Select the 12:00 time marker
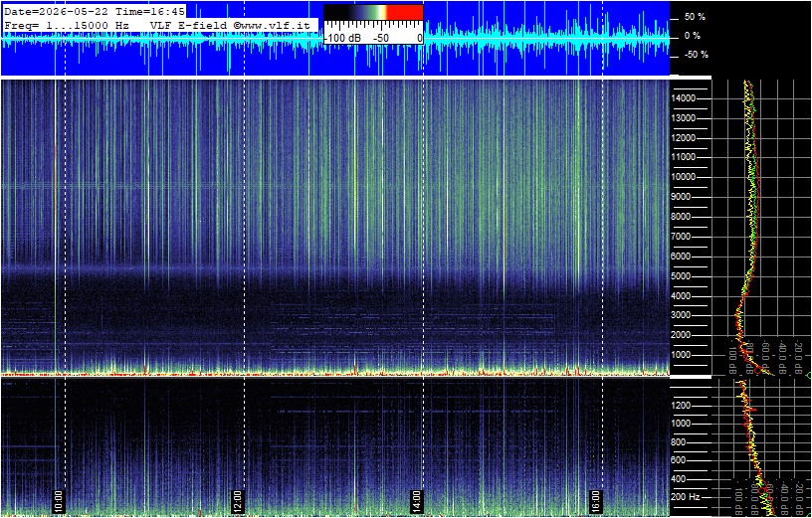 click(x=237, y=501)
